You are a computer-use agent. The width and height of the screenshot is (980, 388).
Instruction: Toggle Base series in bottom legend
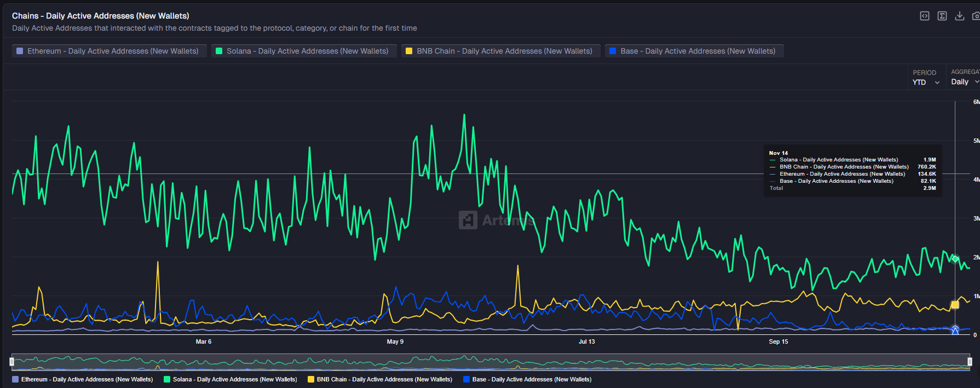click(x=527, y=379)
